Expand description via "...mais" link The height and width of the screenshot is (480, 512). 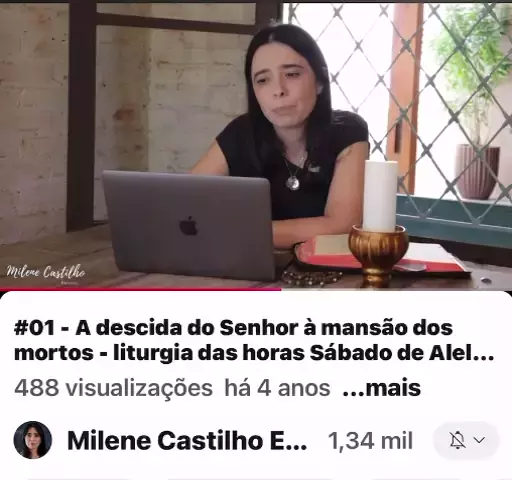click(382, 388)
